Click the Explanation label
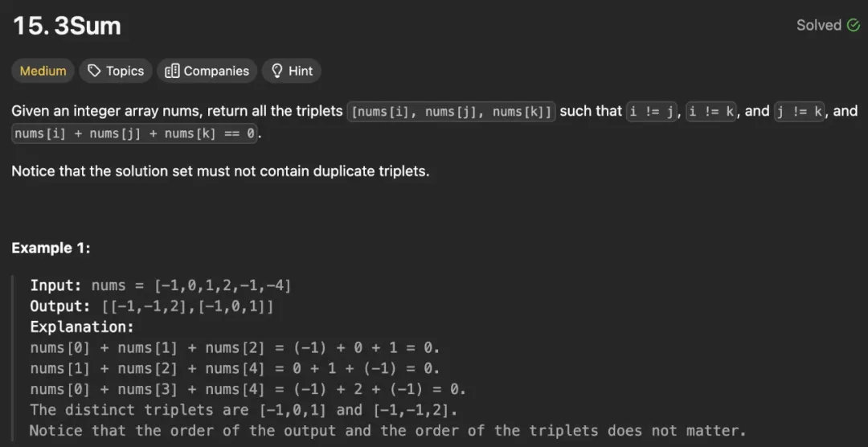Viewport: 868px width, 447px height. [82, 327]
